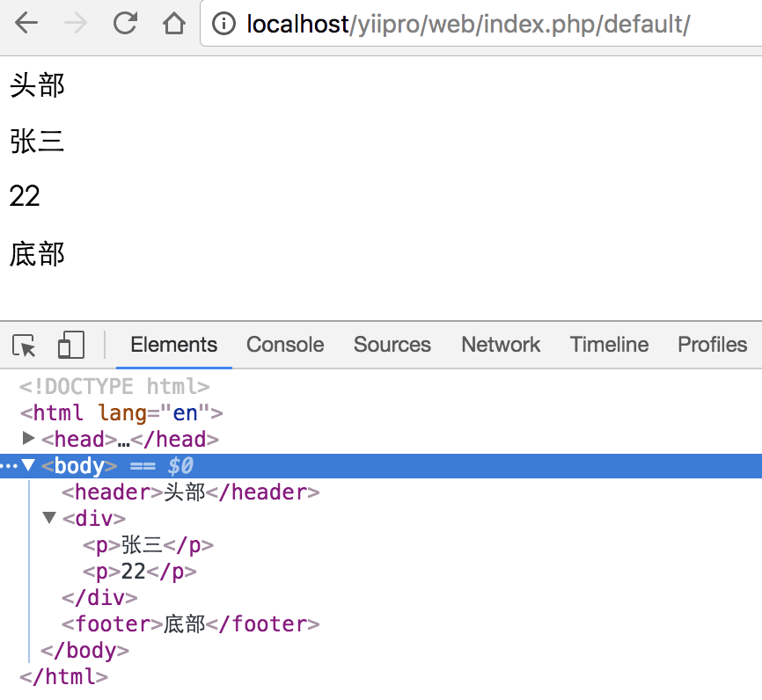Go to the browser home page icon
This screenshot has width=762, height=700.
tap(174, 24)
